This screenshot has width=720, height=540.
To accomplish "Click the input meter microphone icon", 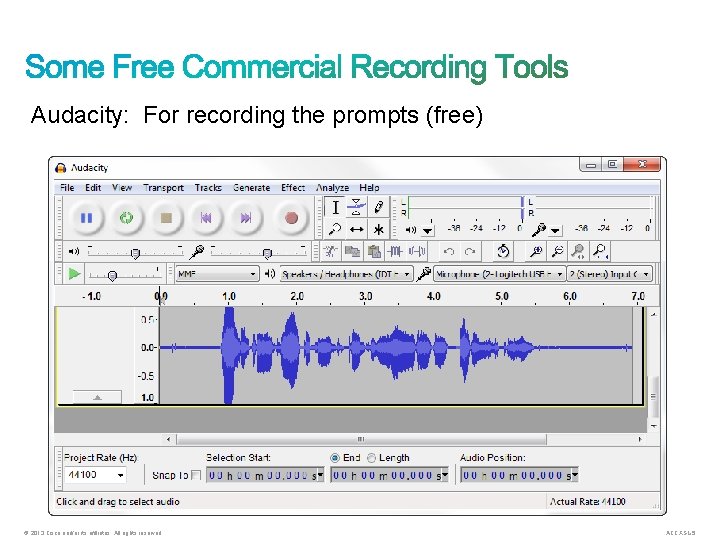I will [539, 229].
